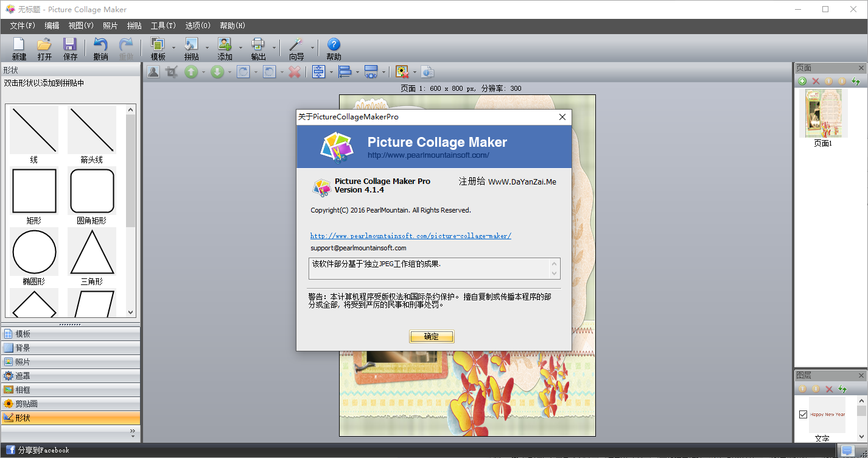Toggle the checkbox for 文字 layer
Viewport: 868px width, 458px height.
coord(803,414)
